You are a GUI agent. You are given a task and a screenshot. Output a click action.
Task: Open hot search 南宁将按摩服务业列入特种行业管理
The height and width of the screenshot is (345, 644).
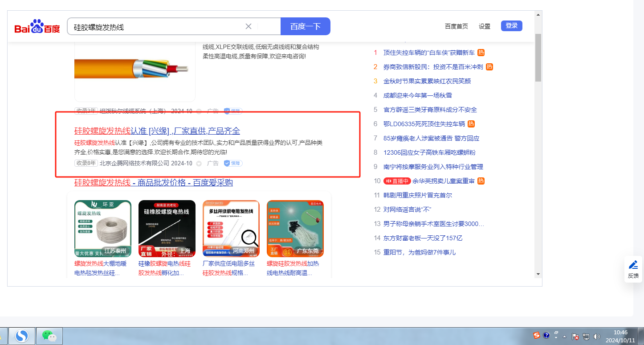click(433, 167)
